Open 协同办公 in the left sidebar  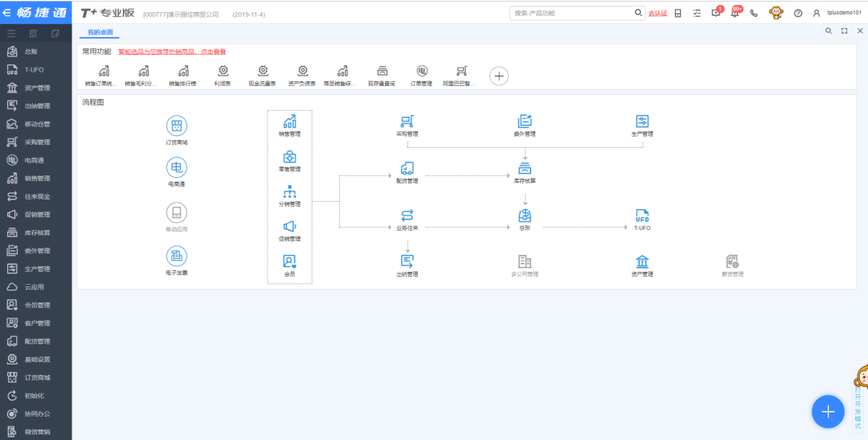point(35,414)
